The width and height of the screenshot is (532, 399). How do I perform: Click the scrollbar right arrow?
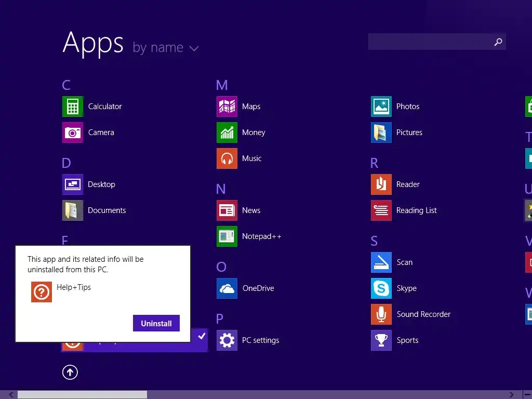(x=512, y=395)
